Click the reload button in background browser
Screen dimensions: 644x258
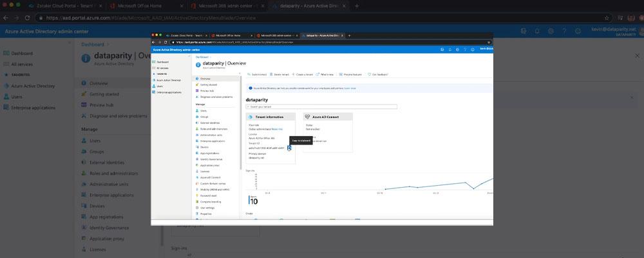[27, 18]
